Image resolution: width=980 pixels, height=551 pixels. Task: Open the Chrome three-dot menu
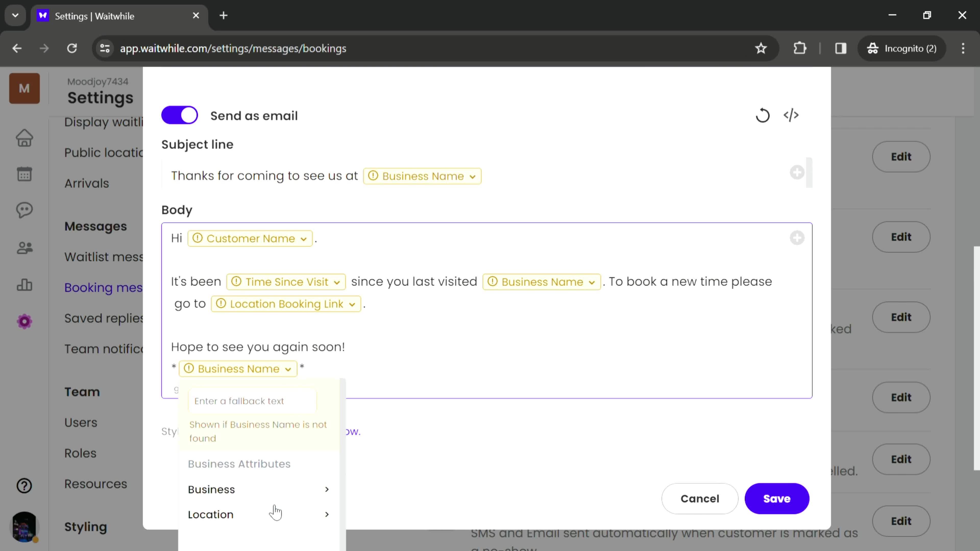[963, 48]
